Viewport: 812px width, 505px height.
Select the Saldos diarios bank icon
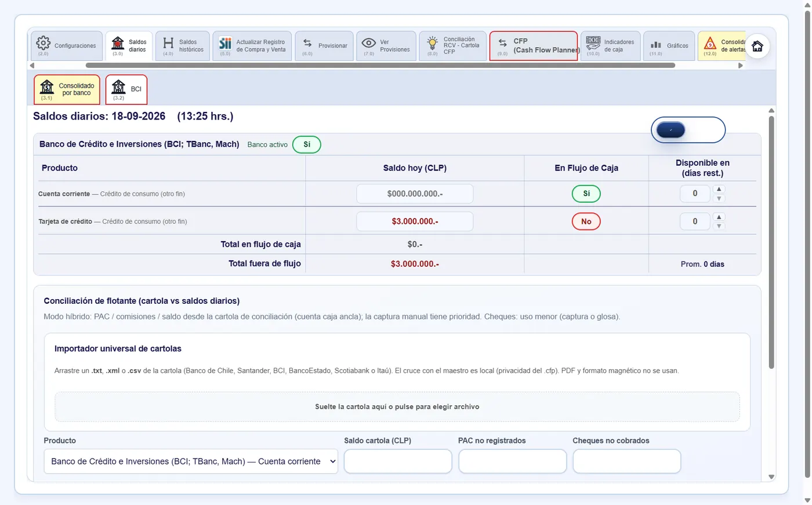(118, 43)
